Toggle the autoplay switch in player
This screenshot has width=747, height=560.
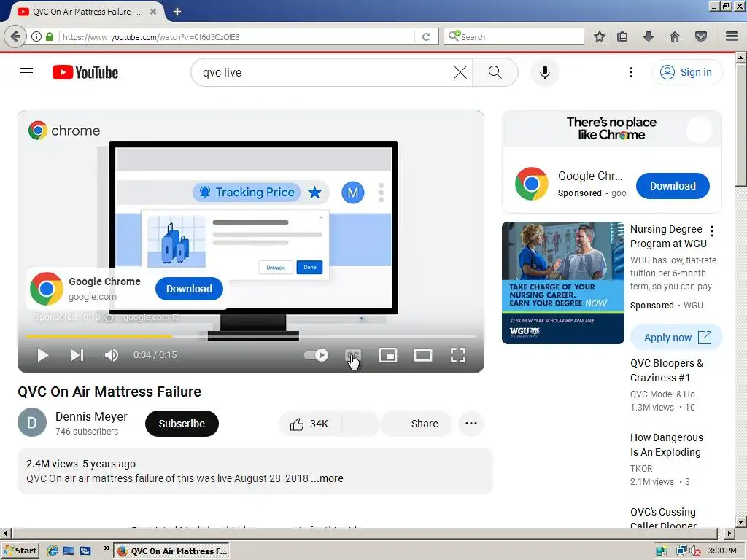click(317, 355)
